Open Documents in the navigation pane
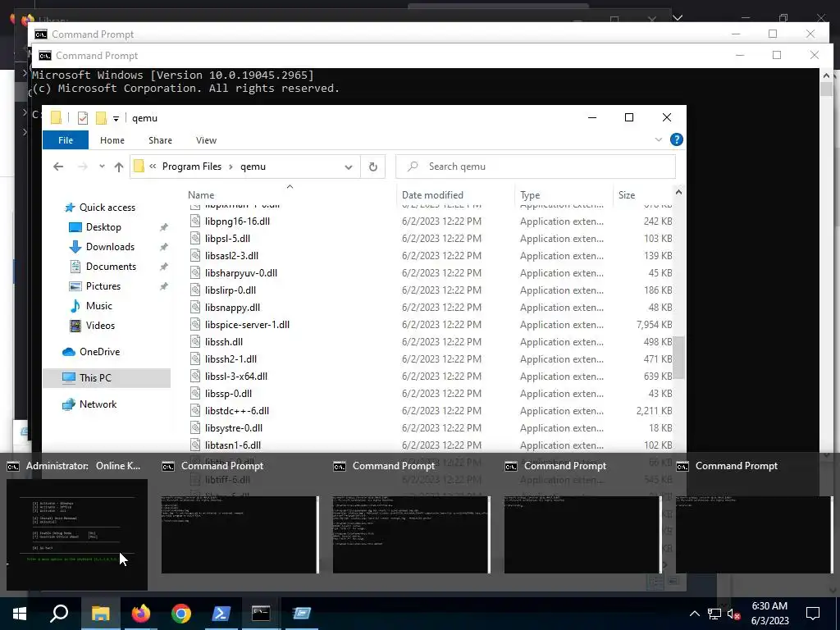Screen dimensions: 840x630 [x=111, y=267]
